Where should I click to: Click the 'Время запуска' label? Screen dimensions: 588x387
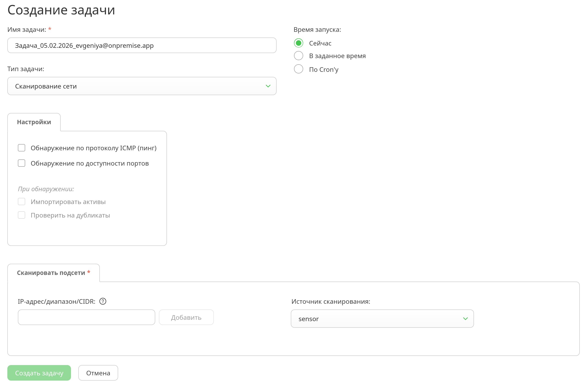tap(317, 30)
